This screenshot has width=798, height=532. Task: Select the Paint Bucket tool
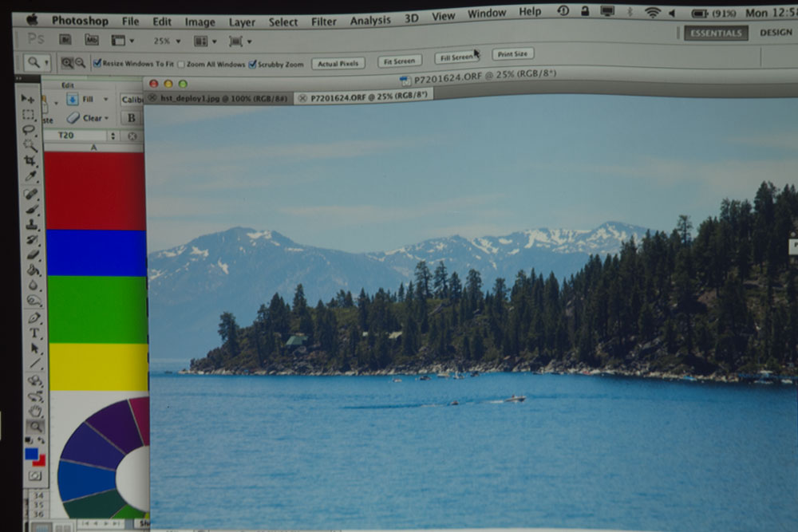[34, 270]
